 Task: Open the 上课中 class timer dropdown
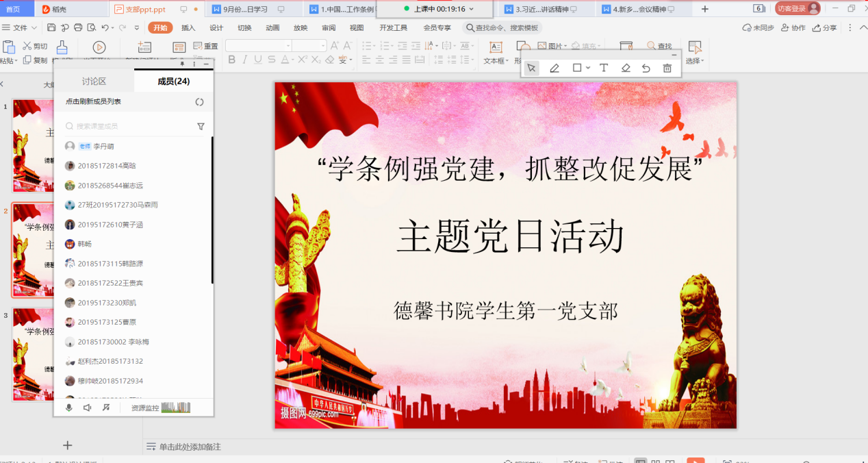471,9
